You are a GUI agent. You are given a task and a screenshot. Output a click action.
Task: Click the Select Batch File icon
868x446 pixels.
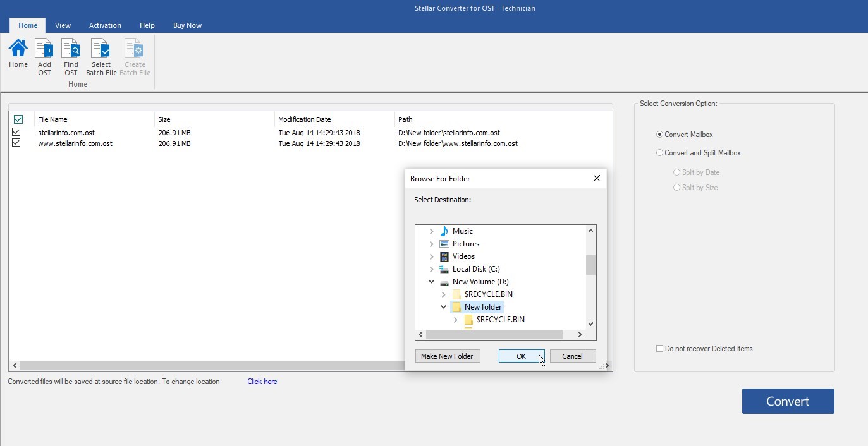(101, 49)
